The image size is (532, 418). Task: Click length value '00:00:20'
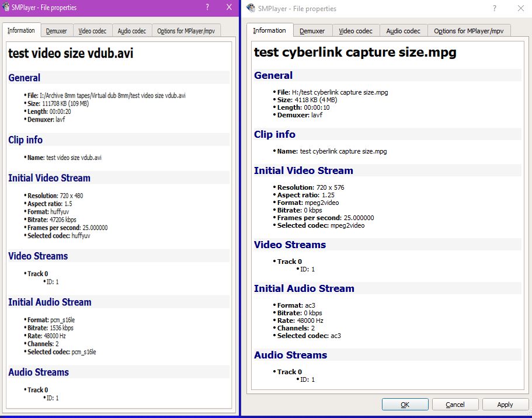tap(60, 112)
